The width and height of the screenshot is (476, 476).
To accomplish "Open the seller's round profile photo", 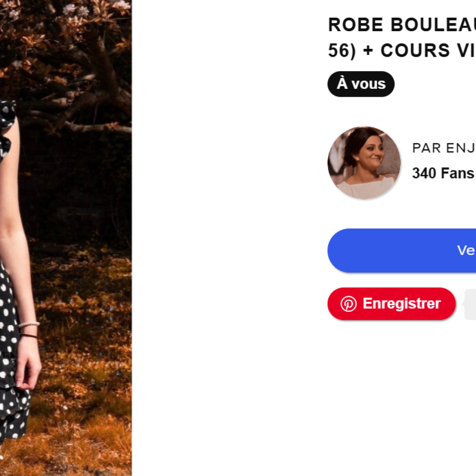I will click(364, 163).
